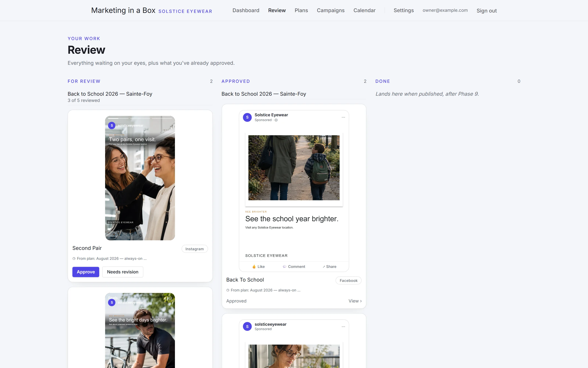Click the clock icon beside Back To School plan

pos(228,290)
